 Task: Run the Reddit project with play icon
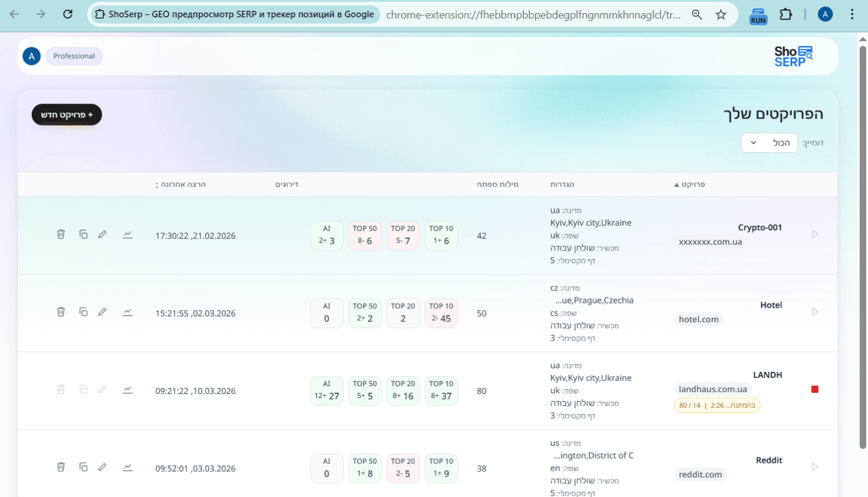[x=815, y=466]
